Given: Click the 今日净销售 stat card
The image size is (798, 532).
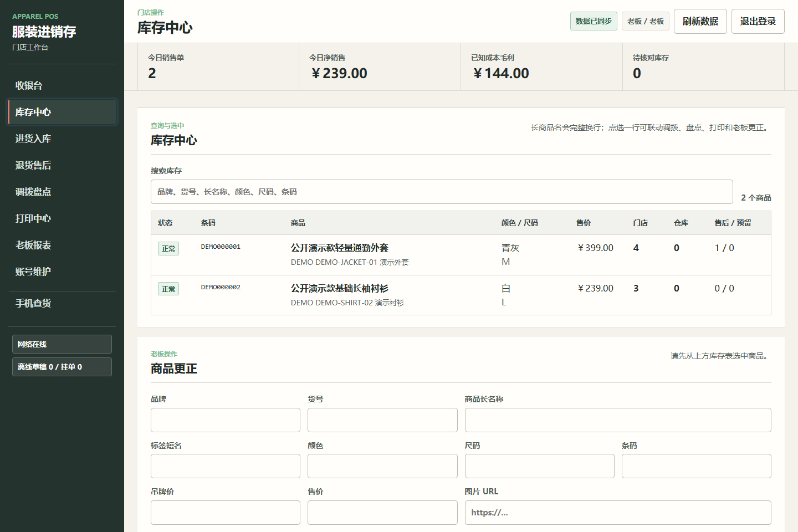Looking at the screenshot, I should (380, 67).
